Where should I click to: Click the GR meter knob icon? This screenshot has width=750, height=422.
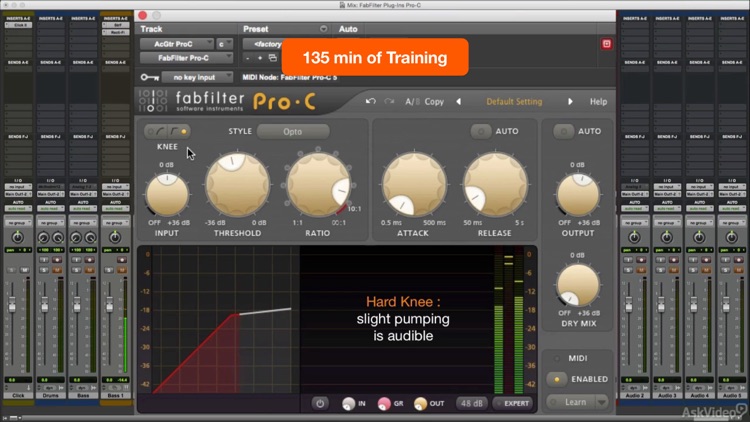pos(384,404)
